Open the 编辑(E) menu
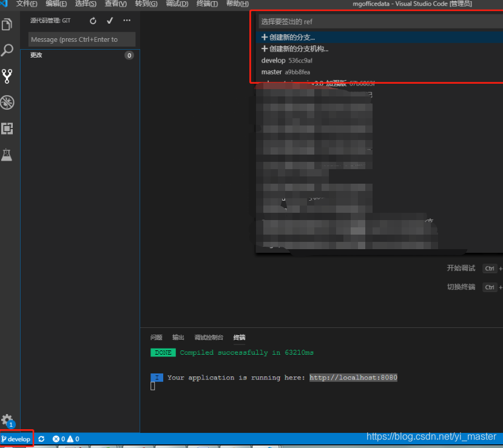This screenshot has width=503, height=448. [x=56, y=4]
